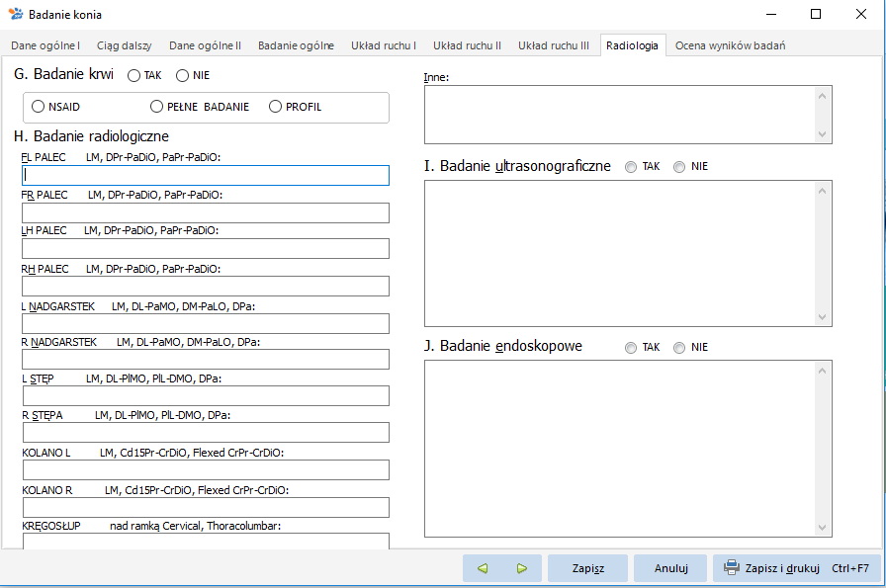
Task: Click the Anuluj button
Action: click(x=670, y=568)
